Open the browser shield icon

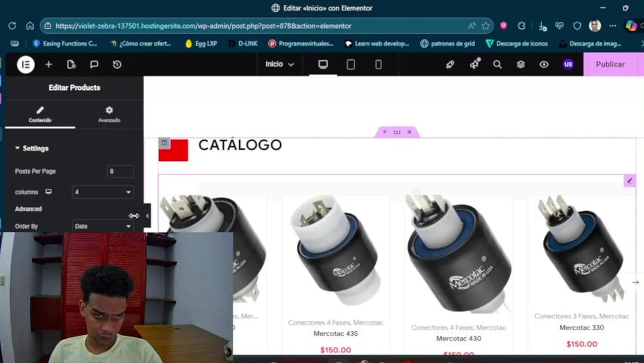(577, 26)
